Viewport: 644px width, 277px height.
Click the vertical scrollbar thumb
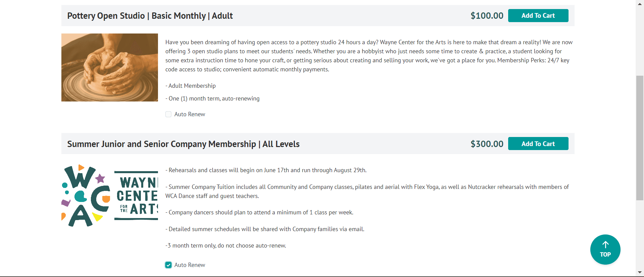[x=640, y=137]
